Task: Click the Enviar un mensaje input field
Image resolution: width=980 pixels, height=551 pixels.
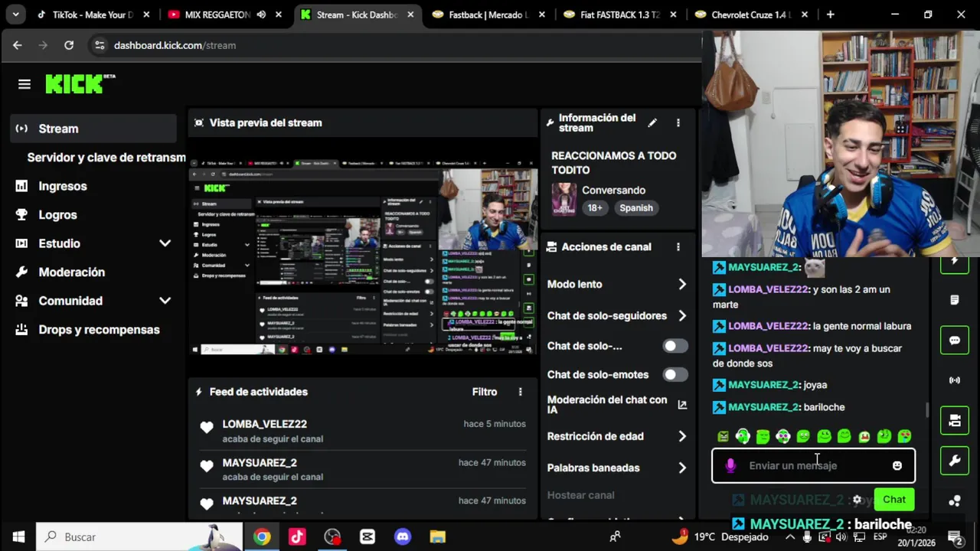Action: click(813, 465)
